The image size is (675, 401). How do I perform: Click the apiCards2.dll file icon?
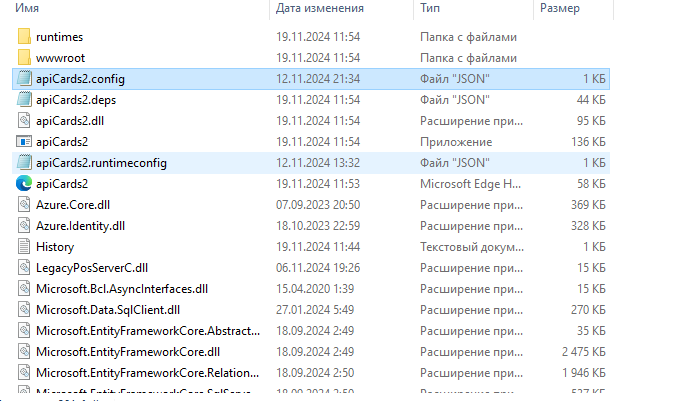click(x=24, y=120)
